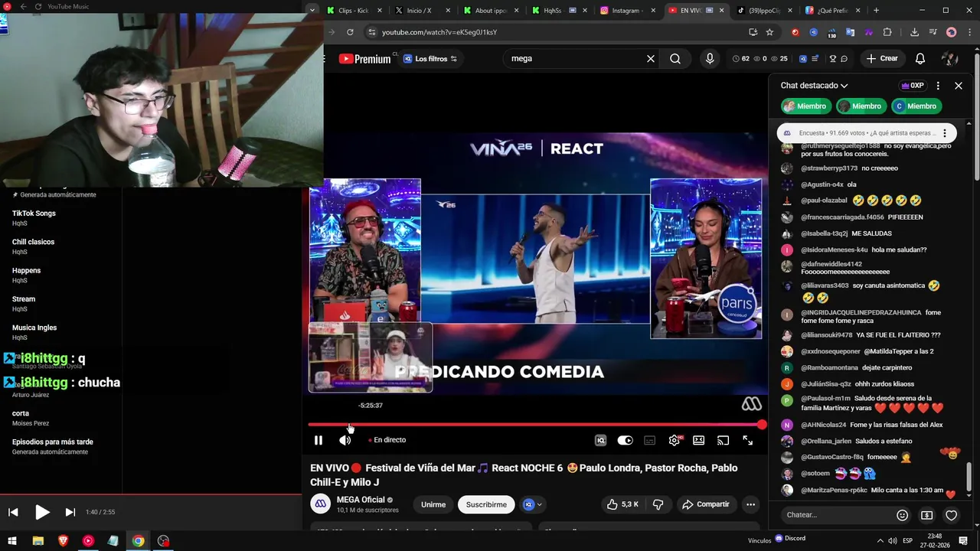980x551 pixels.
Task: Open the Chill clasicos playlist
Action: pos(33,242)
